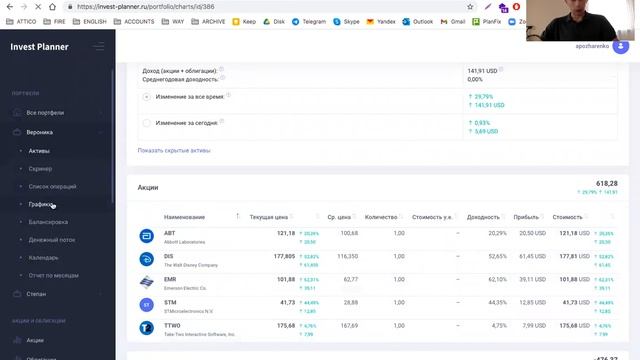Open Активы in the sidebar
Image resolution: width=640 pixels, height=360 pixels.
(39, 151)
